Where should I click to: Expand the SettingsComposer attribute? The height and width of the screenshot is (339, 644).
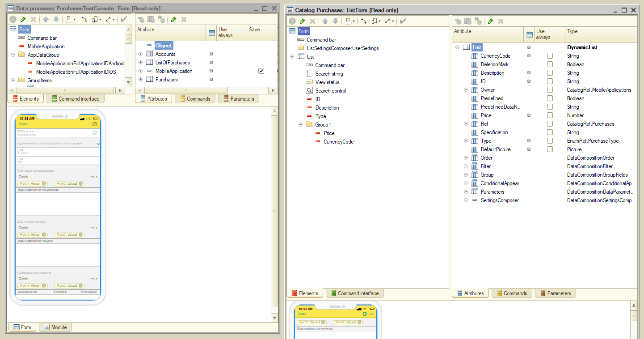(466, 200)
